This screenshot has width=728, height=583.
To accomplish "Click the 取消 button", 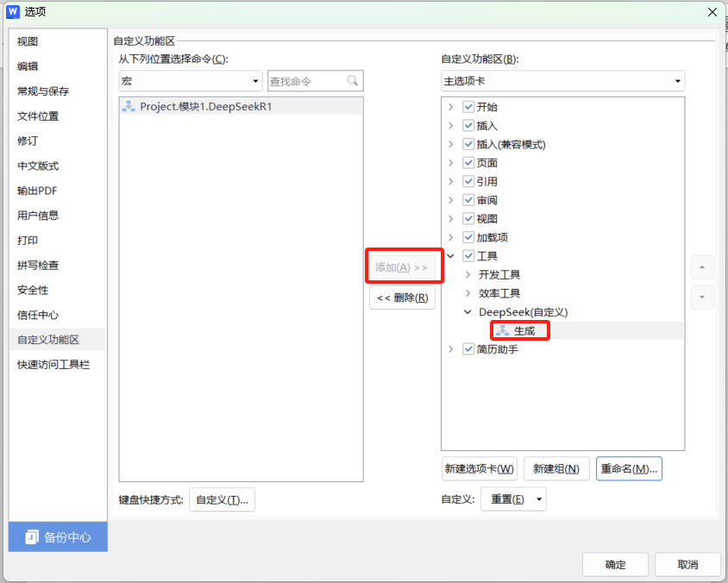I will click(x=687, y=564).
